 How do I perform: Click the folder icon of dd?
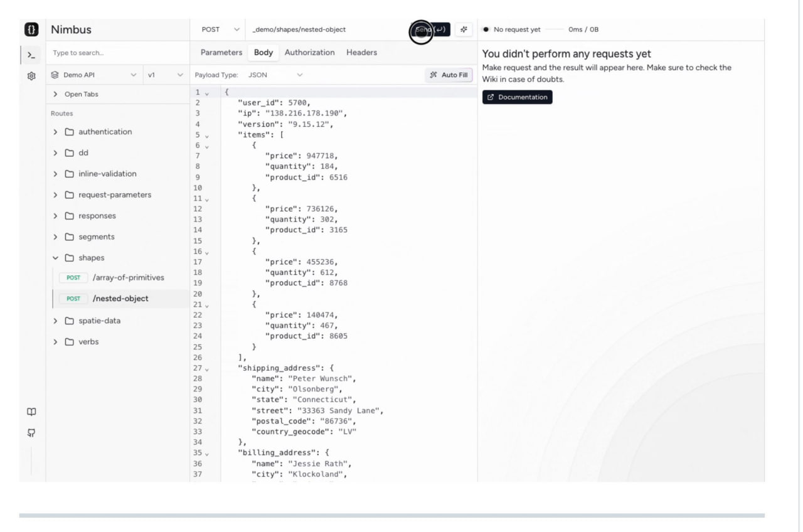(70, 153)
